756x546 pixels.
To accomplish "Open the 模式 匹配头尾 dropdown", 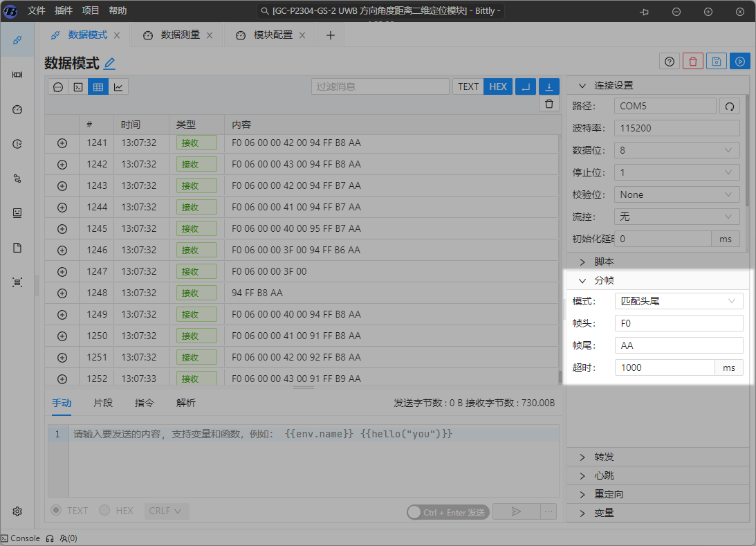I will coord(679,301).
